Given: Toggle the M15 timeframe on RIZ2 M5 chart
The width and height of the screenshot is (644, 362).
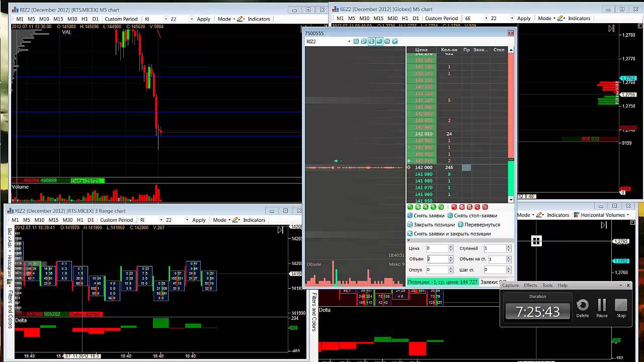Looking at the screenshot, I should click(x=58, y=19).
